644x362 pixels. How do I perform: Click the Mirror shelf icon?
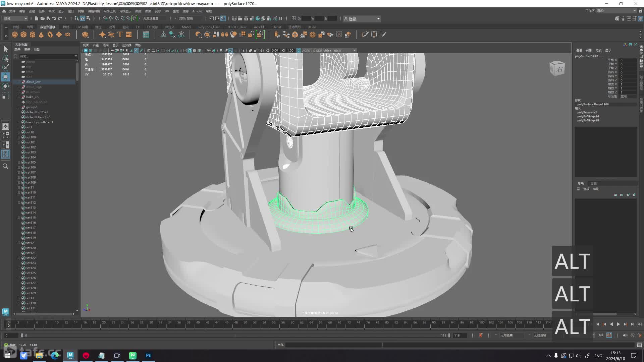click(225, 35)
